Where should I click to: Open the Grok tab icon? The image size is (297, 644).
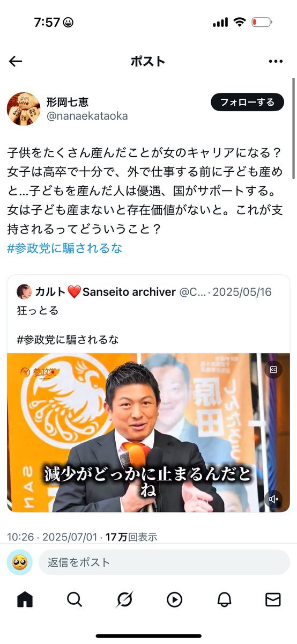tap(124, 599)
